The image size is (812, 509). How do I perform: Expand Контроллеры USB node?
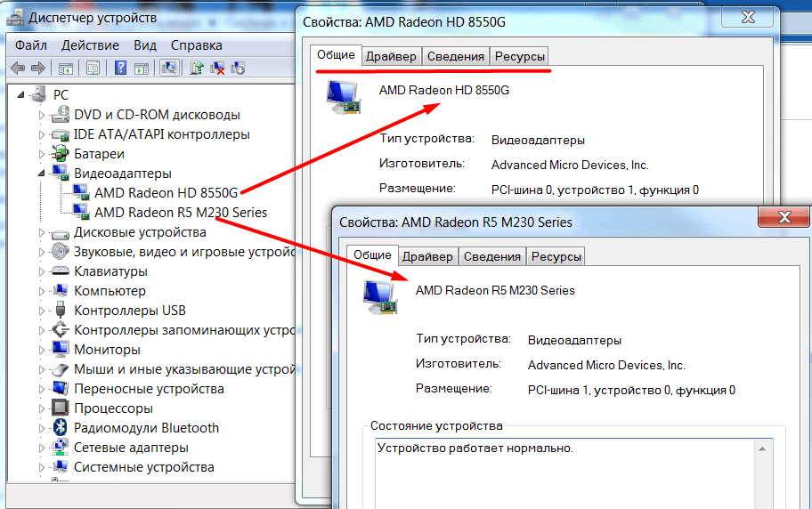[42, 311]
